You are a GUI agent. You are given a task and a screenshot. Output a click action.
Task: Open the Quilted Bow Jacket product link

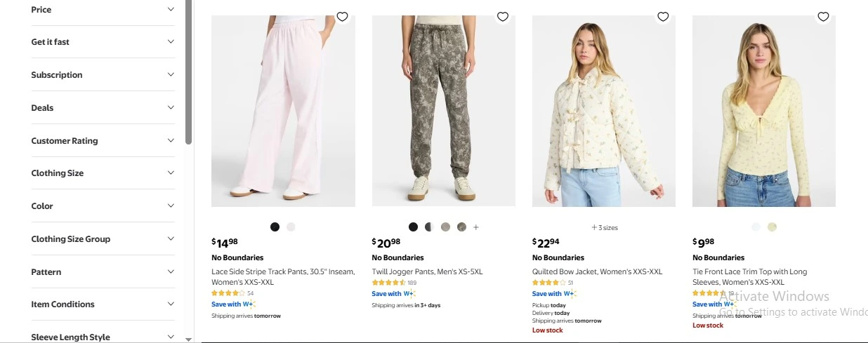[597, 272]
